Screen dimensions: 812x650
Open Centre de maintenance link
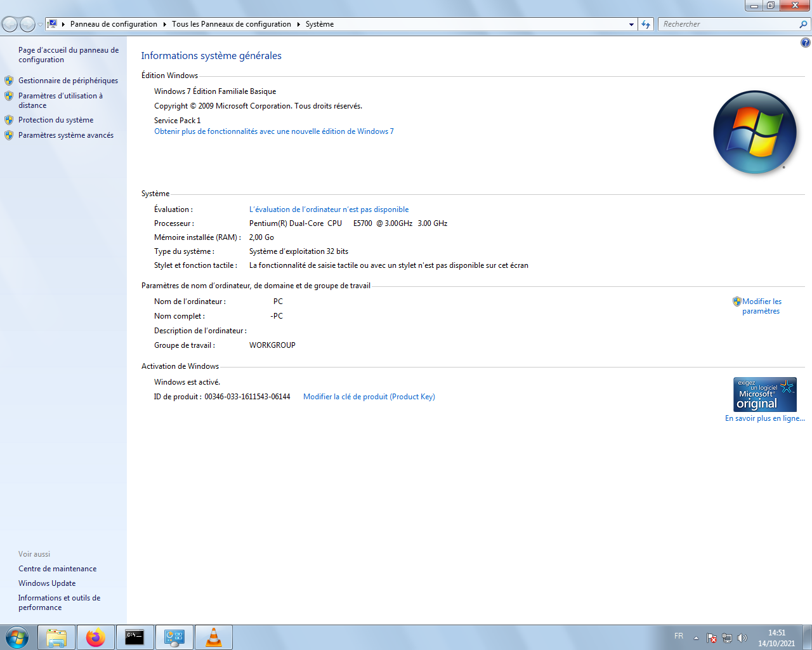[x=58, y=569]
